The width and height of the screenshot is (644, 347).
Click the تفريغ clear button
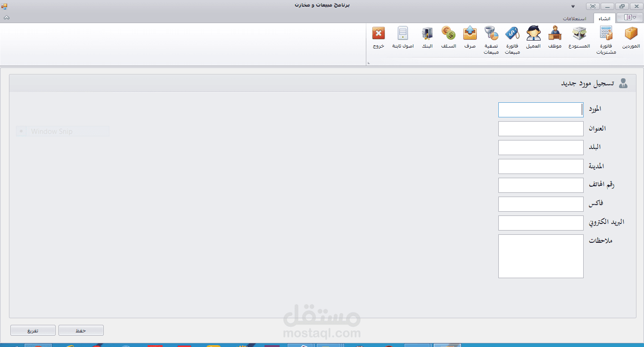pos(33,330)
